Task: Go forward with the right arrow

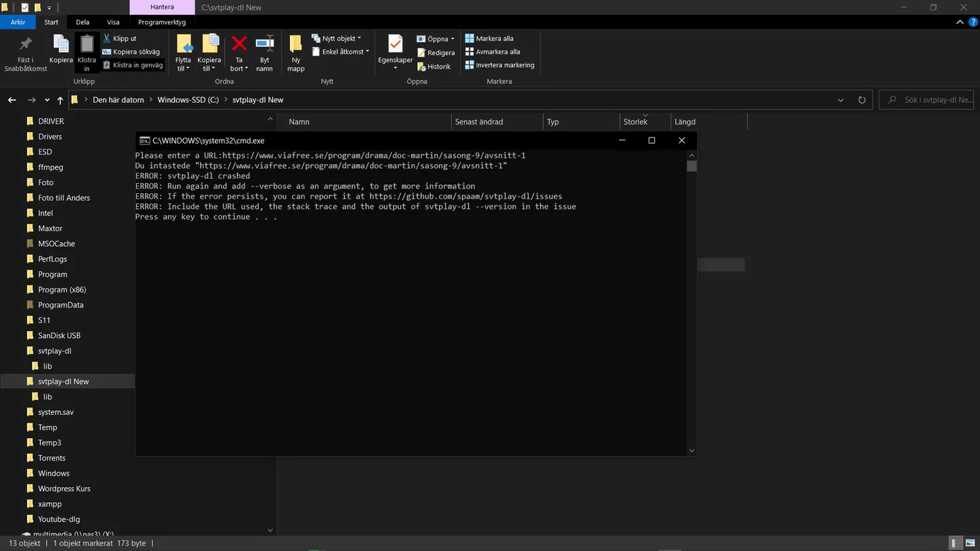Action: coord(31,100)
